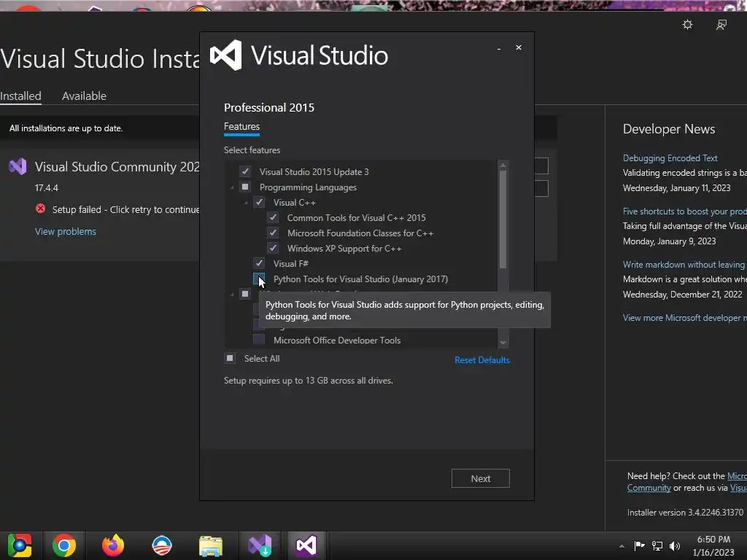
Task: Toggle the Programming Languages checkbox
Action: 245,187
